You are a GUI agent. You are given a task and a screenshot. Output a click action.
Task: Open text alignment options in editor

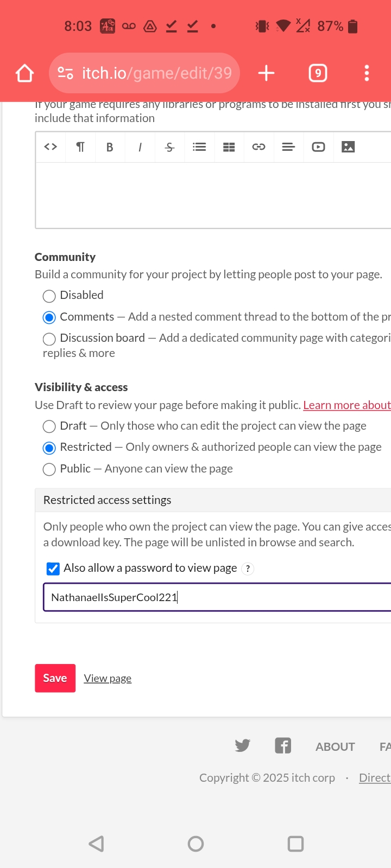click(288, 147)
